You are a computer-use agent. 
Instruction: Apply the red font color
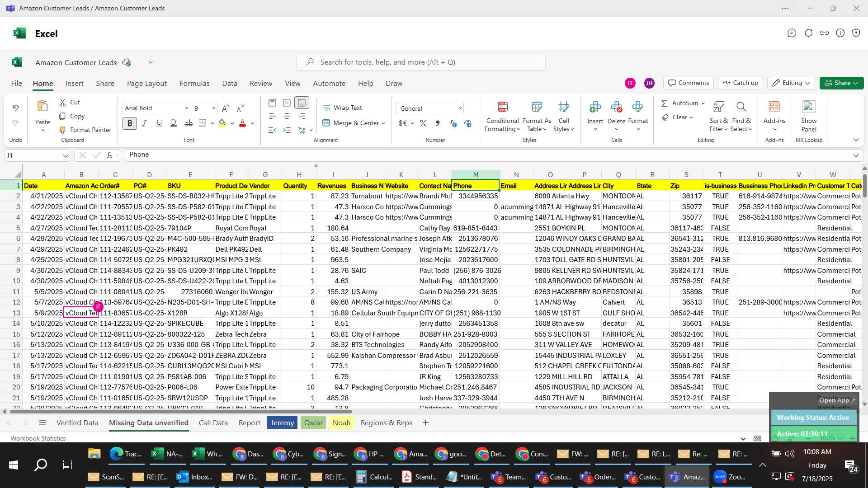[x=242, y=123]
